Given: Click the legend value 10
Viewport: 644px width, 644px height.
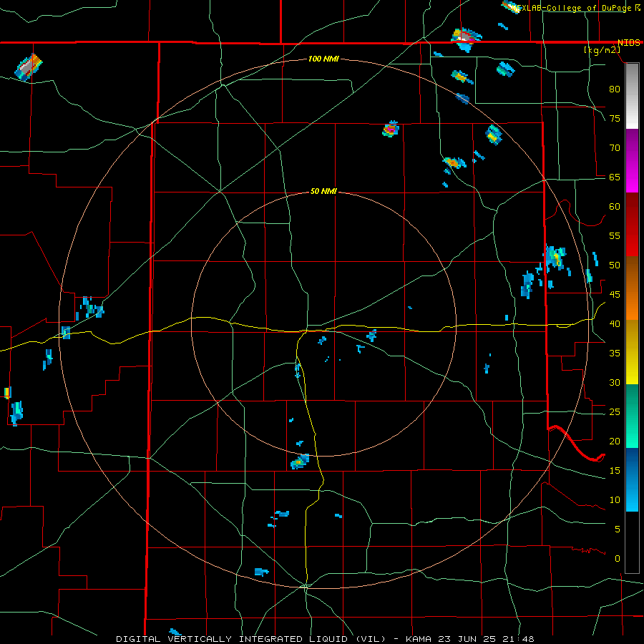Looking at the screenshot, I should [x=615, y=500].
